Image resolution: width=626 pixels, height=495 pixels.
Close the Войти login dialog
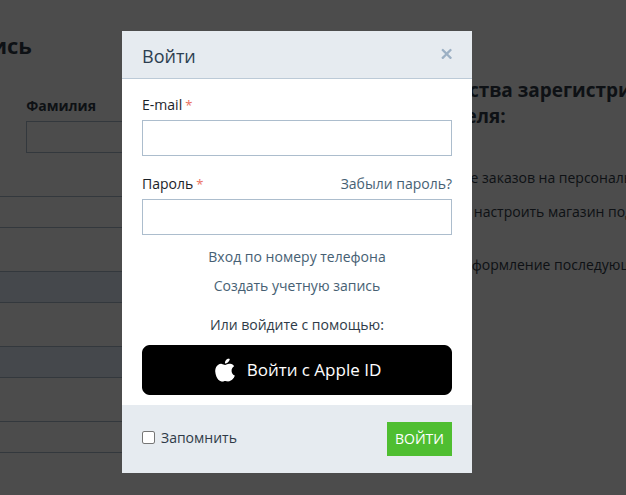[x=446, y=54]
